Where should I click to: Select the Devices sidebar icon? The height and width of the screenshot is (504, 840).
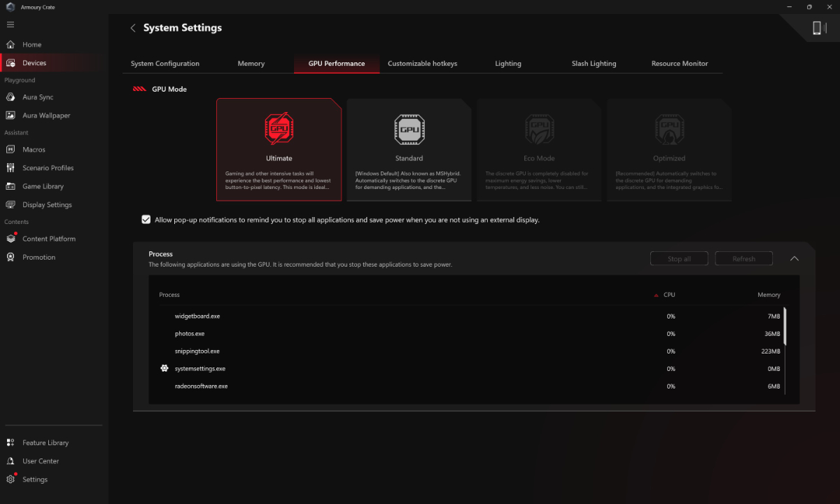10,63
